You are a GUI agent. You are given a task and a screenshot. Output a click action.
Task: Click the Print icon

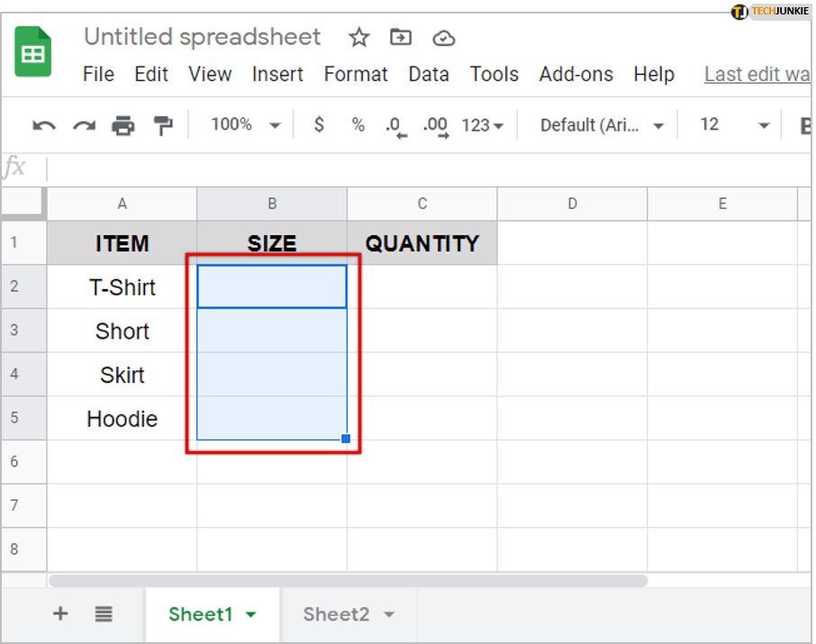[x=123, y=126]
